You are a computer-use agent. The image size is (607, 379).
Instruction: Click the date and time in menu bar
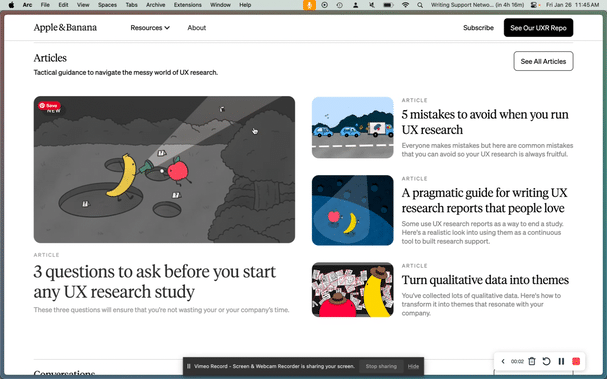pos(572,5)
